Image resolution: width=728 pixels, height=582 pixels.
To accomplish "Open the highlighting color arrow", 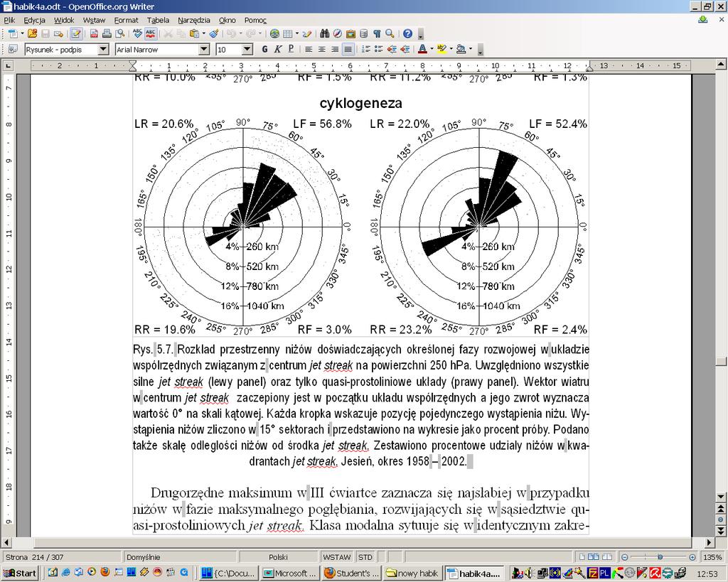I will click(451, 49).
